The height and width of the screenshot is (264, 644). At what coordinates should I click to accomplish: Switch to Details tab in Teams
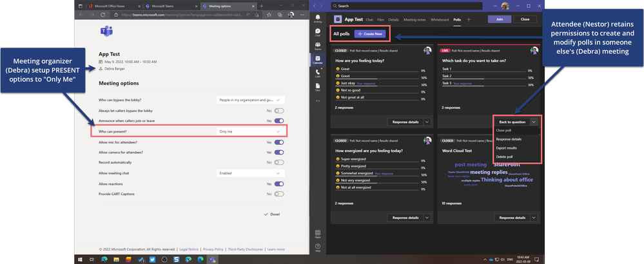(x=393, y=20)
